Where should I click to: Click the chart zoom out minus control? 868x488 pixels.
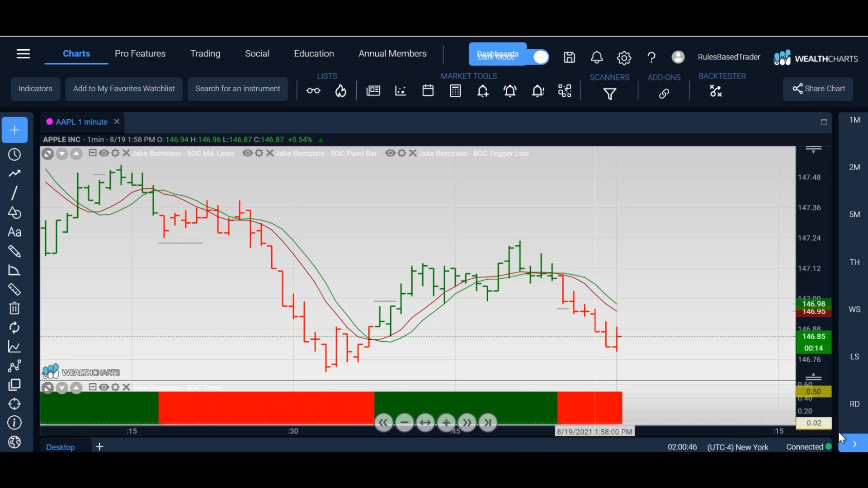405,423
